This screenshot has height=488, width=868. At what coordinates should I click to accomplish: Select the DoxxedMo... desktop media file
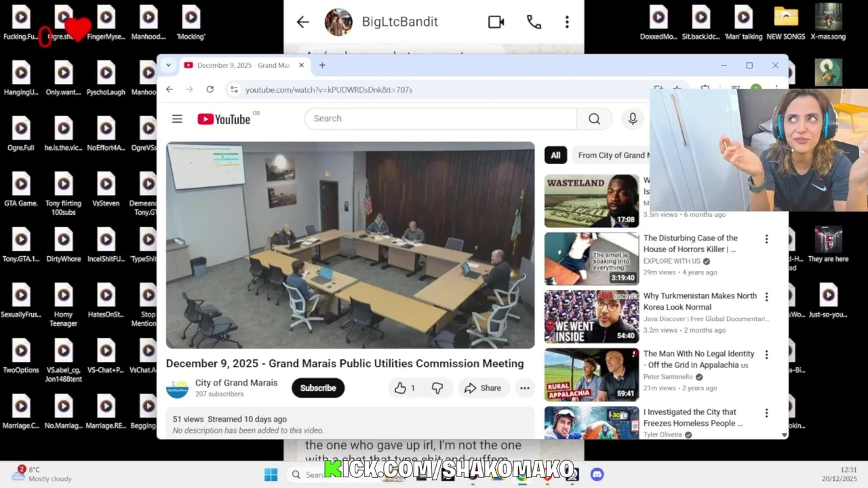(x=658, y=22)
